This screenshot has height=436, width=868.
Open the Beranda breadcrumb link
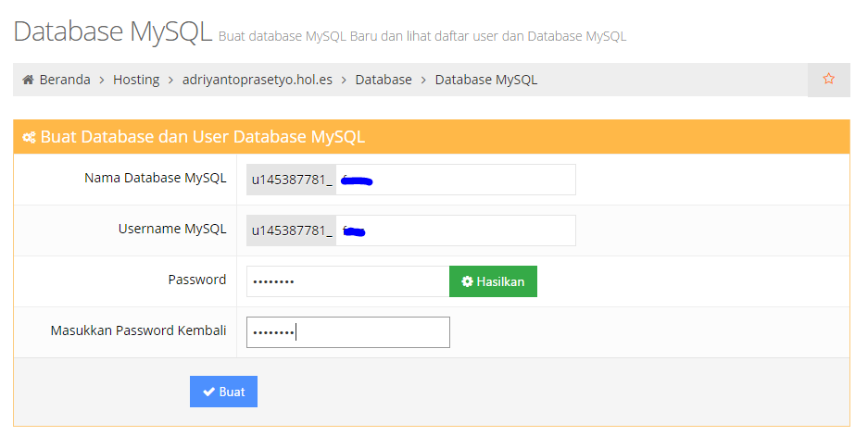(x=65, y=80)
